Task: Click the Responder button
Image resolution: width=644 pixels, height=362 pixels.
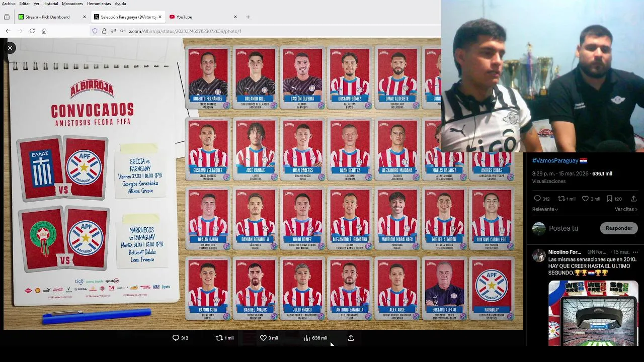Action: [x=619, y=228]
